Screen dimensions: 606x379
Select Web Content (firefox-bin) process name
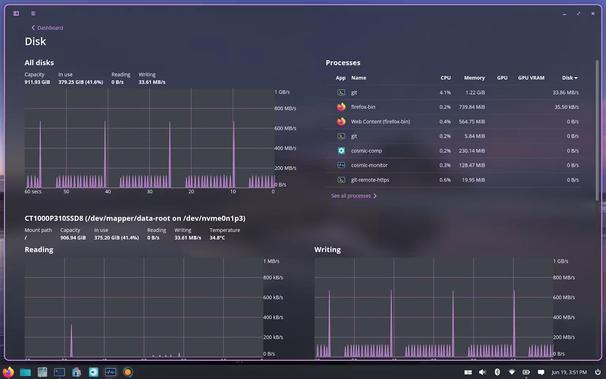(x=380, y=122)
